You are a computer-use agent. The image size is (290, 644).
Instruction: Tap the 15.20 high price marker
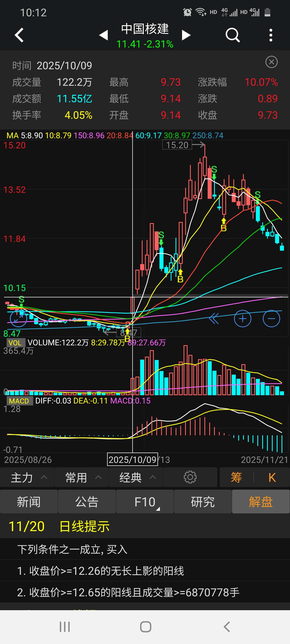click(177, 145)
